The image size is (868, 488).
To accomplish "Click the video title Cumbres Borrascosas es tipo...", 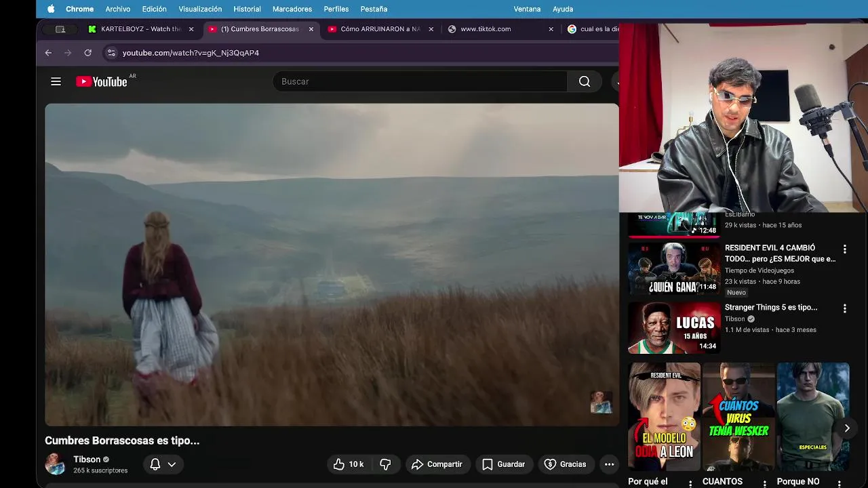I will tap(122, 441).
